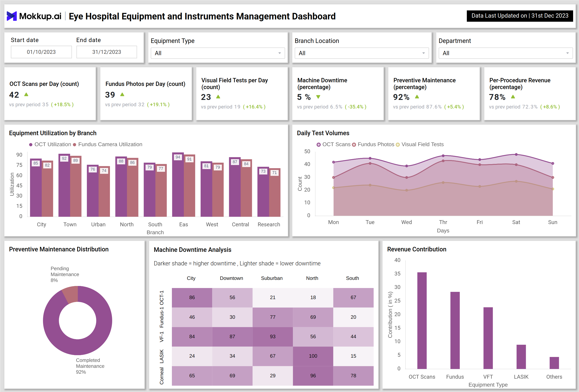Image resolution: width=579 pixels, height=392 pixels.
Task: Click the End date field 31/12/2023
Action: tap(107, 52)
